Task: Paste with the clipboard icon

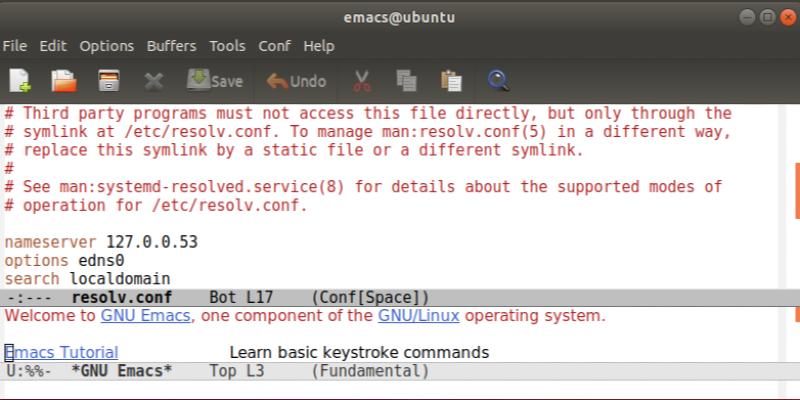Action: coord(451,81)
